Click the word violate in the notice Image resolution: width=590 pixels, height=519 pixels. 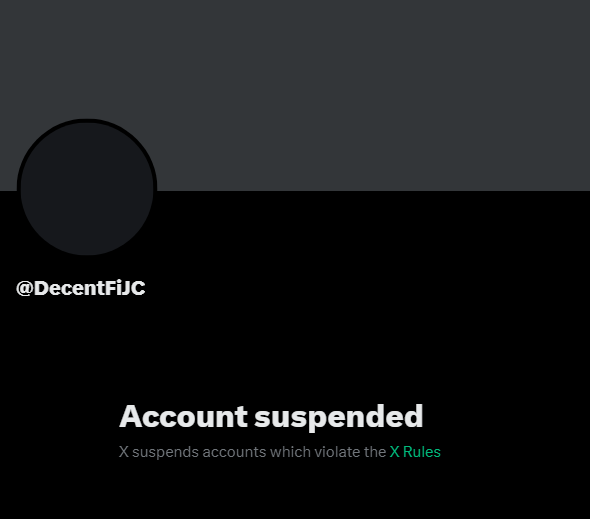click(337, 452)
